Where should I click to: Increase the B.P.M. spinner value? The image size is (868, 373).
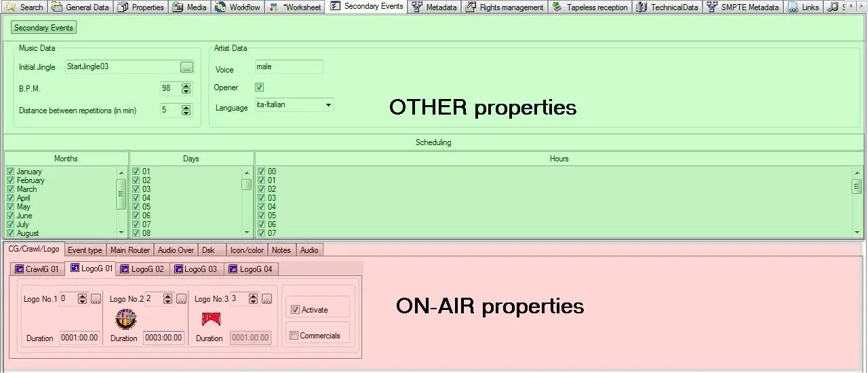point(186,85)
